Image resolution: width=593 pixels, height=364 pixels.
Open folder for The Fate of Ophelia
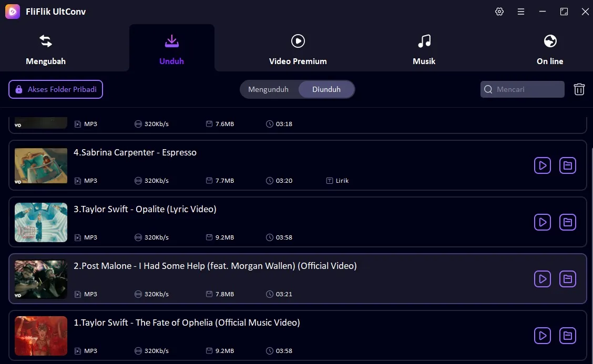point(568,336)
